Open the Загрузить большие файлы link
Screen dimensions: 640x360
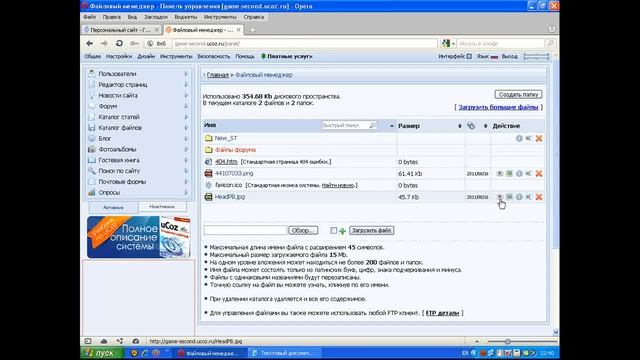pyautogui.click(x=498, y=107)
